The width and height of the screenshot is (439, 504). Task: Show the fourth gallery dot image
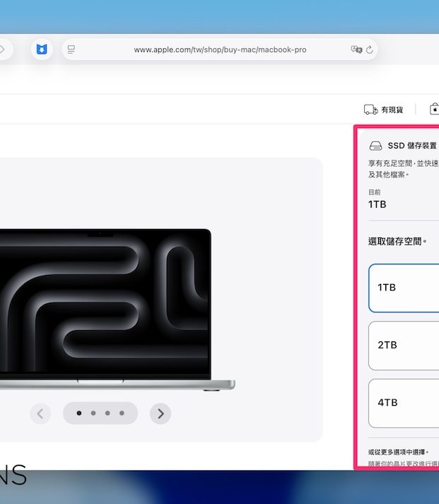(122, 413)
